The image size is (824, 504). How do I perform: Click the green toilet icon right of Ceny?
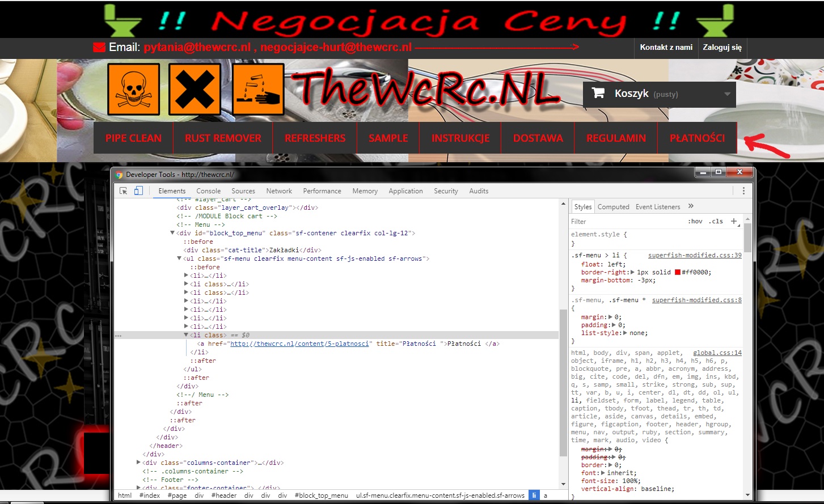tap(715, 20)
